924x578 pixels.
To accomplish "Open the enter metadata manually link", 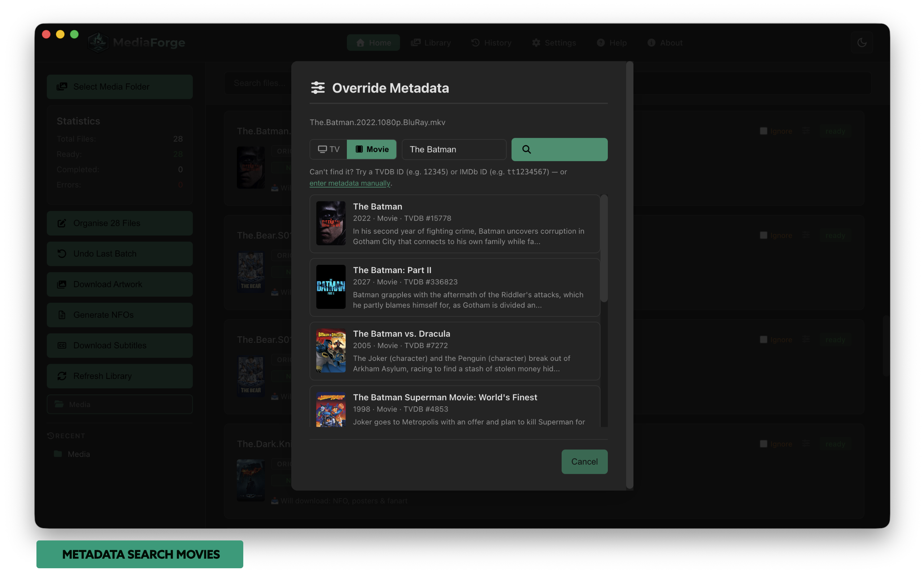I will [350, 183].
